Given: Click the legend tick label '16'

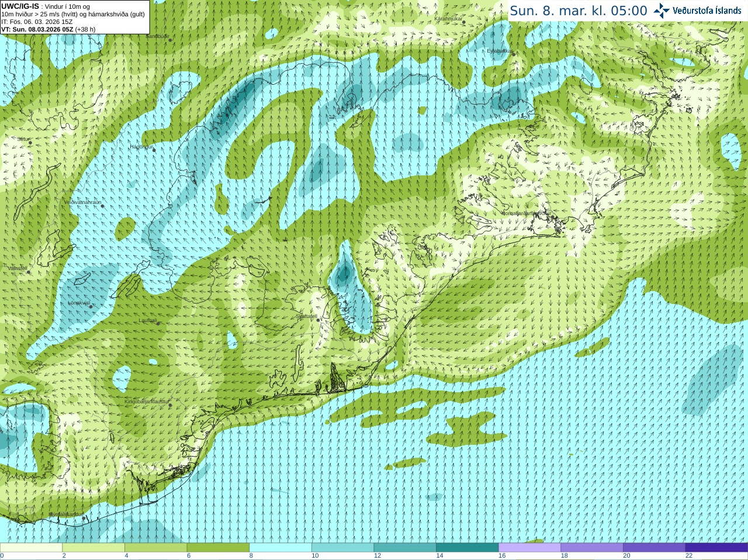Looking at the screenshot, I should pos(501,556).
